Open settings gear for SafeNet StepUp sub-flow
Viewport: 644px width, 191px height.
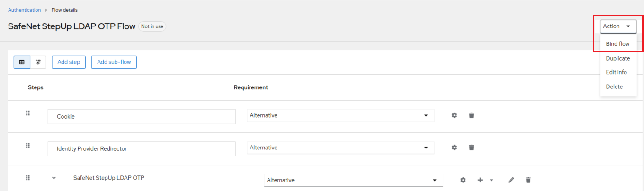point(463,180)
